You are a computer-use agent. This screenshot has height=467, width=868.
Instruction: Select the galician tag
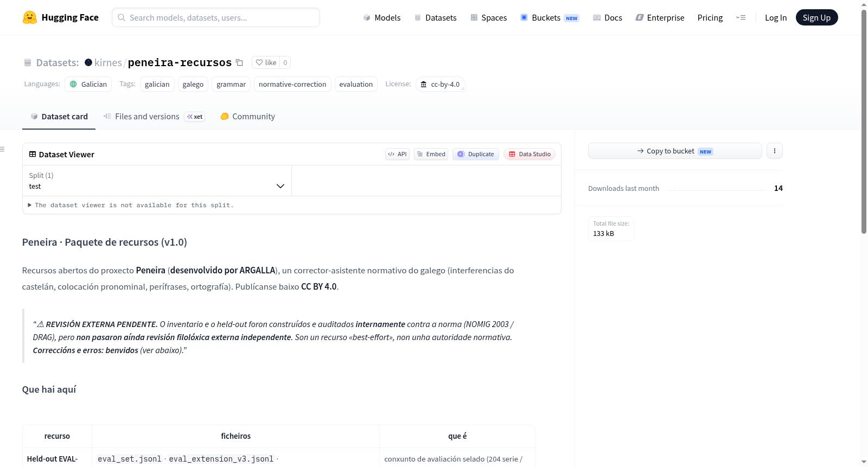[x=157, y=84]
